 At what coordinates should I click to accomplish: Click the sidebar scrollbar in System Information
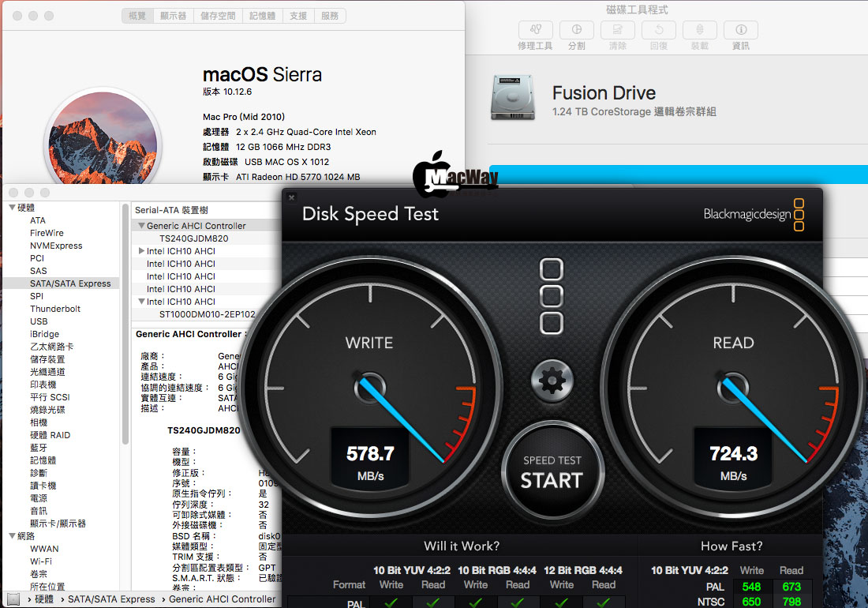[125, 324]
